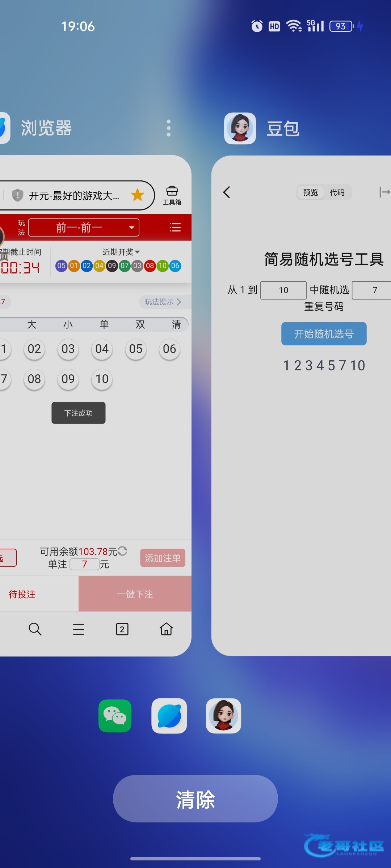Tap the yellow bookmark star
The image size is (391, 868).
138,195
